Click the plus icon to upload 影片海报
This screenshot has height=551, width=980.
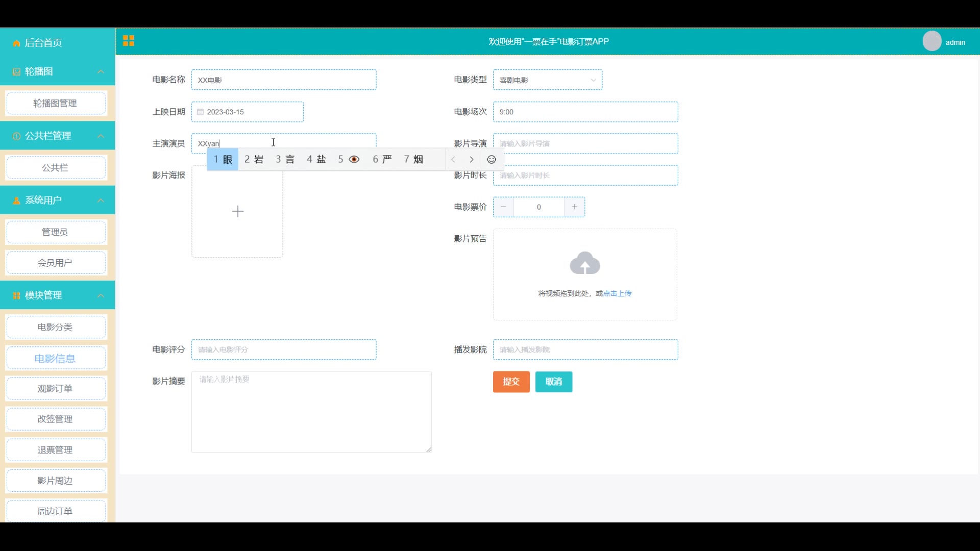tap(237, 211)
